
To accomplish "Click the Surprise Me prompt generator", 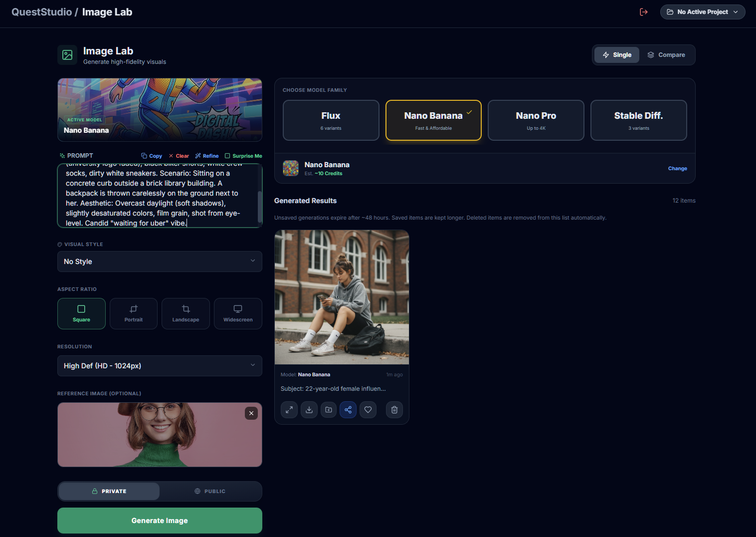I will (243, 156).
